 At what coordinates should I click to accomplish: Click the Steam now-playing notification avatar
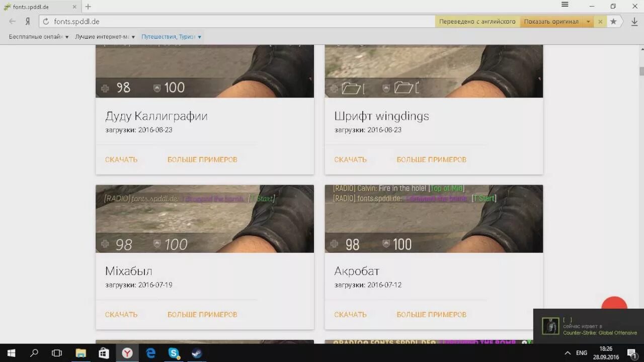(x=550, y=326)
